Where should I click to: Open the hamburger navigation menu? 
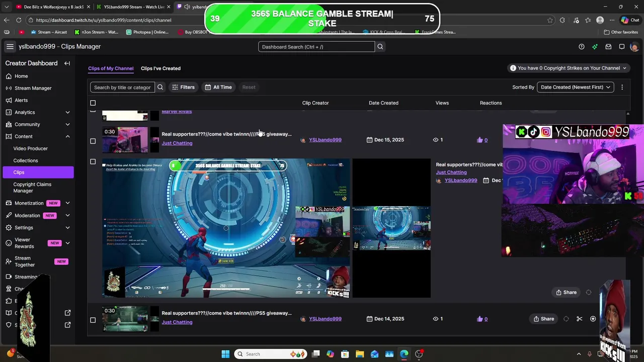(x=10, y=47)
